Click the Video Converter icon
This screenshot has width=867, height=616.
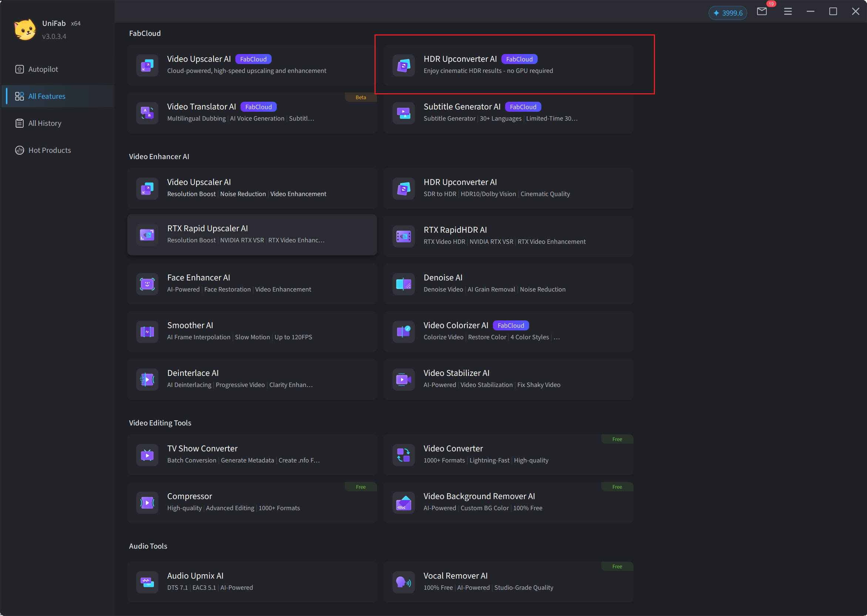(404, 455)
